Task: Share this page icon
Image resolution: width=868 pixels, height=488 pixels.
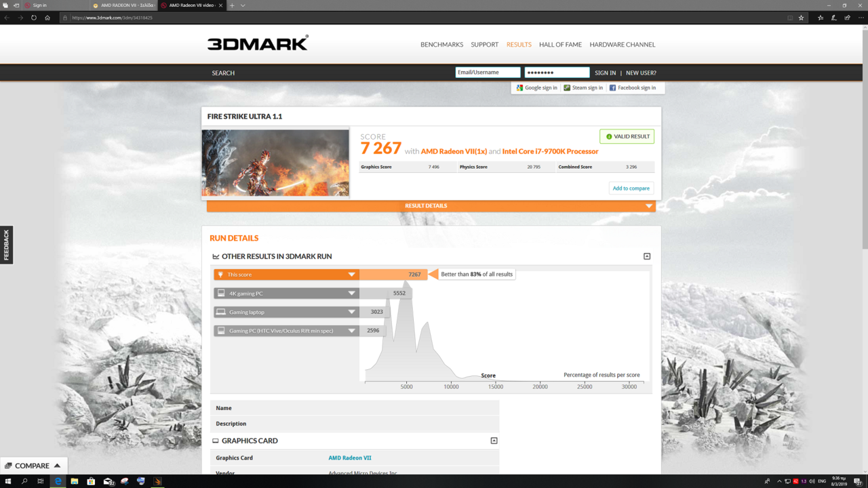Action: coord(848,18)
